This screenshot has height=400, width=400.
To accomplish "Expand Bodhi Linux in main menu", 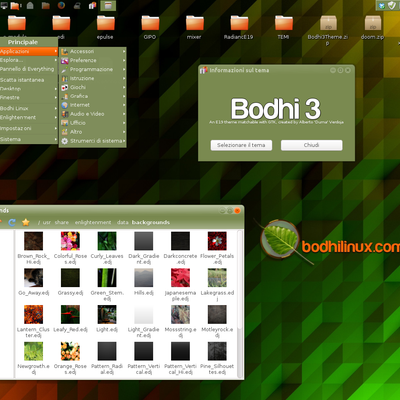I will pyautogui.click(x=29, y=108).
